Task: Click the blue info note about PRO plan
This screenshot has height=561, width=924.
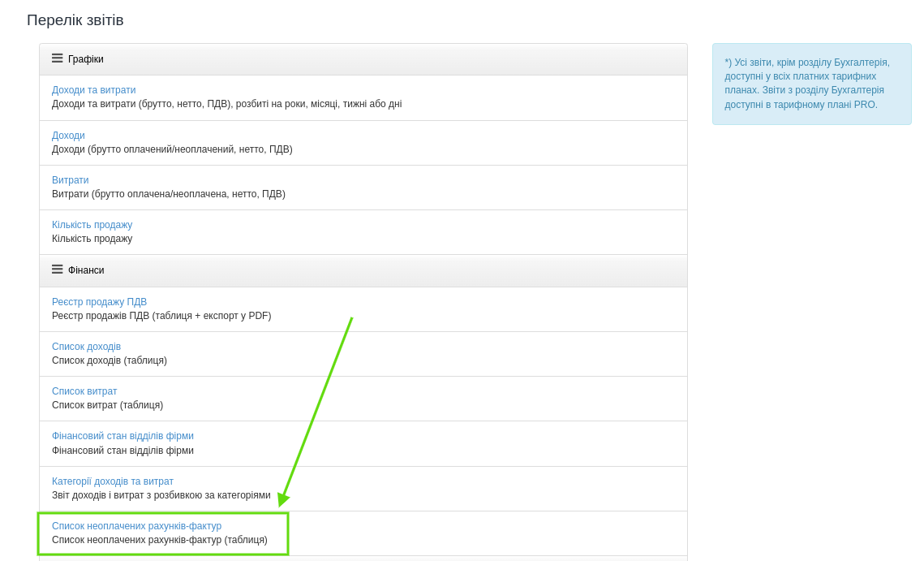Action: 811,84
